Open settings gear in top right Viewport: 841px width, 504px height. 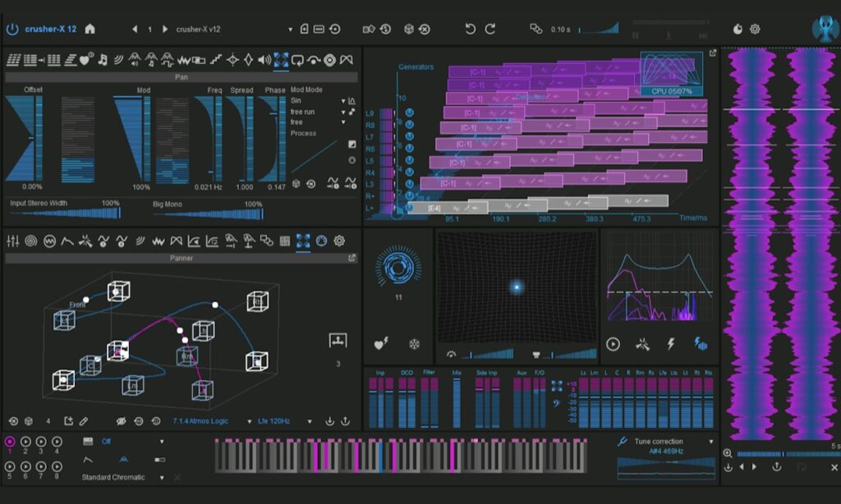tap(755, 30)
